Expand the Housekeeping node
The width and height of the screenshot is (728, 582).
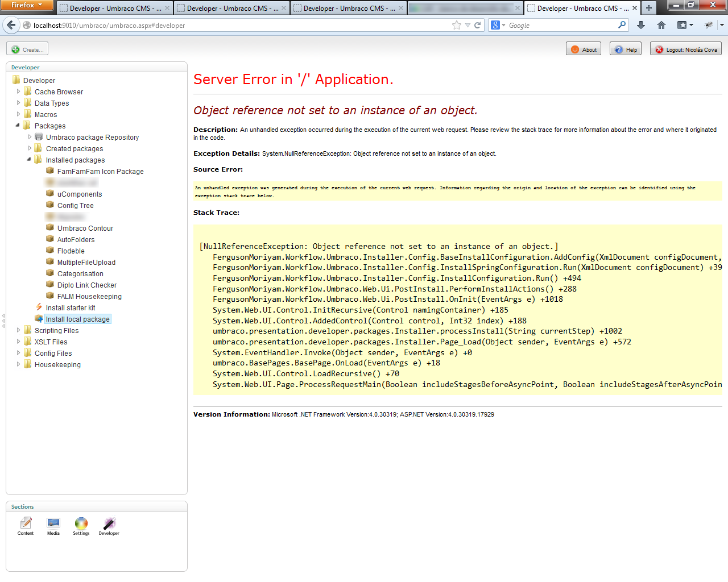pyautogui.click(x=18, y=364)
